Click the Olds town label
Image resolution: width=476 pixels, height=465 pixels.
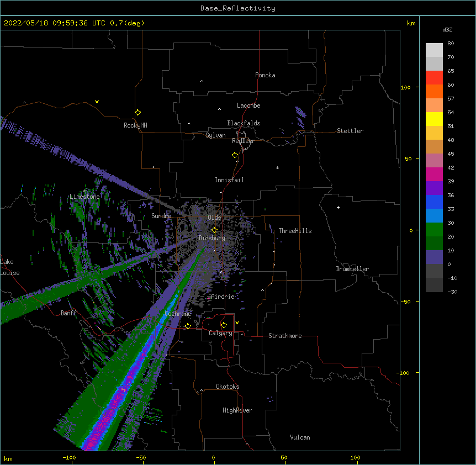pos(214,218)
